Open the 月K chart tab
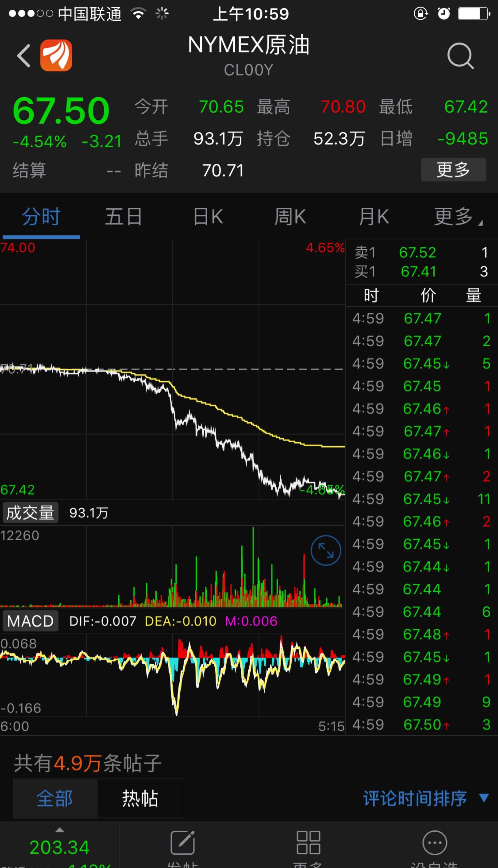 (x=374, y=217)
